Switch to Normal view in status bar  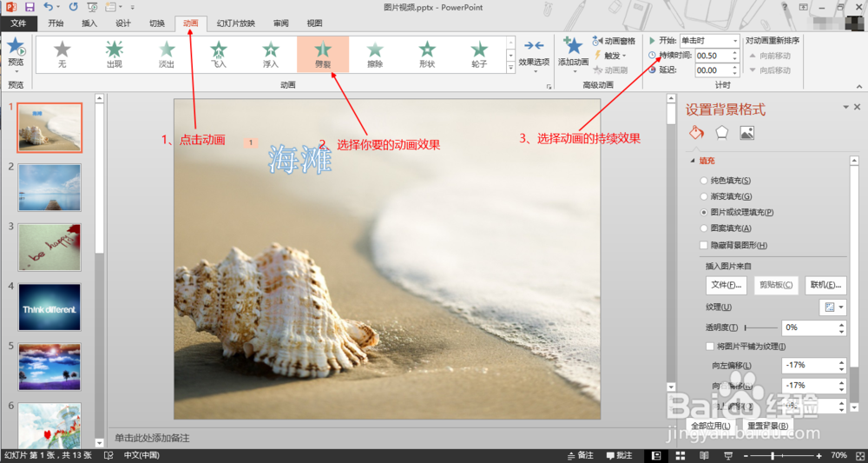(x=656, y=454)
